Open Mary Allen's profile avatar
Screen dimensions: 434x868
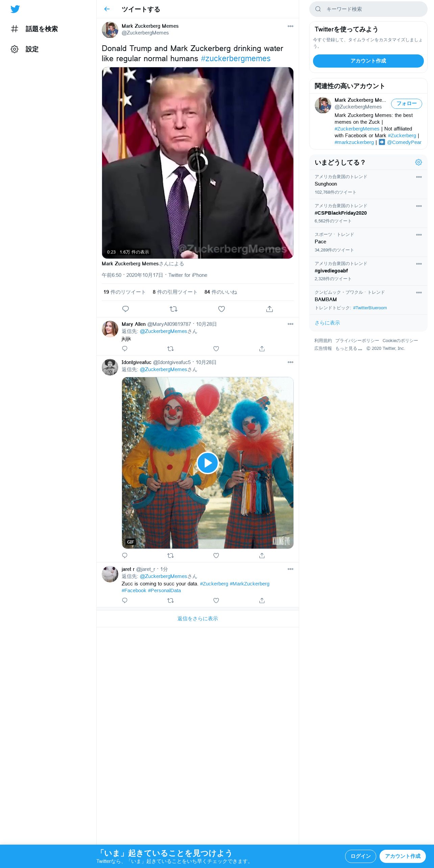[x=110, y=329]
